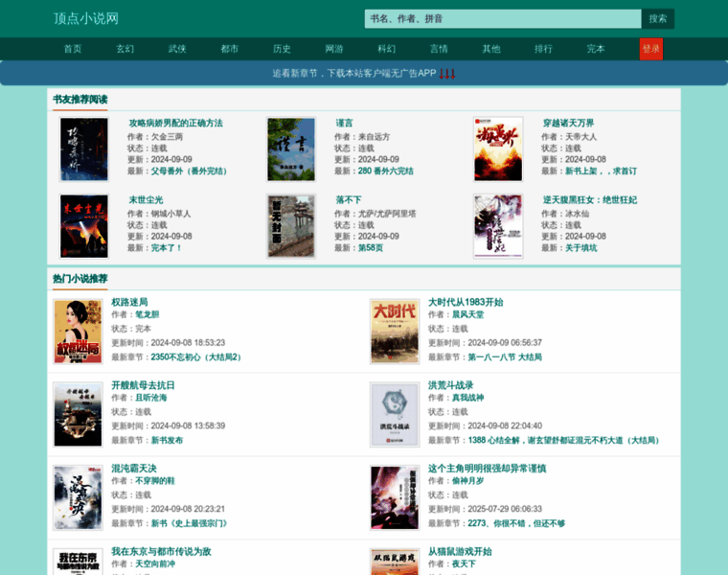Open chapter 第一八一八节 大结局
728x575 pixels.
click(x=505, y=357)
